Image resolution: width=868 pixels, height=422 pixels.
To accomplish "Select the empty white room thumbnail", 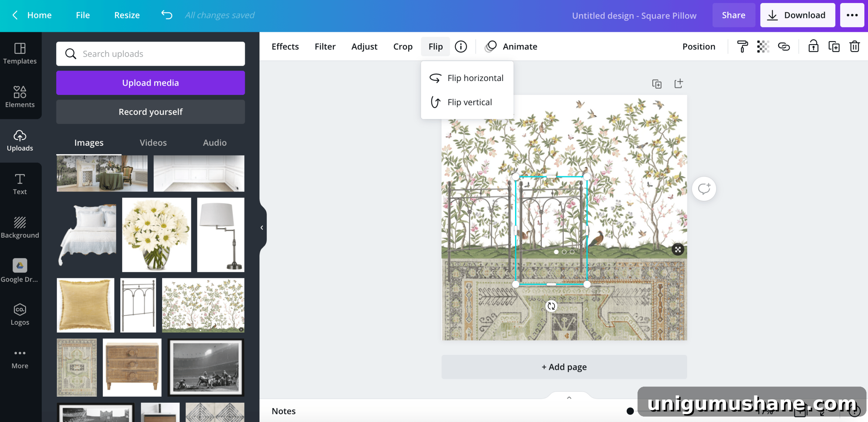I will pyautogui.click(x=199, y=174).
